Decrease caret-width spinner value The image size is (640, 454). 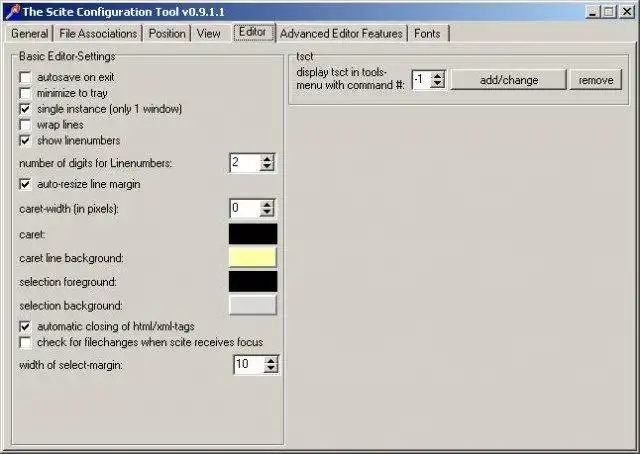(267, 212)
